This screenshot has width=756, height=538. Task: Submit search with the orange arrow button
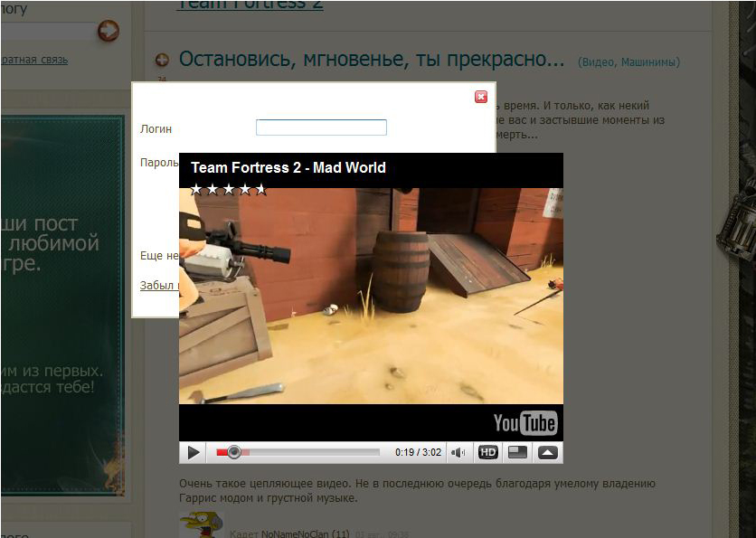tap(109, 31)
